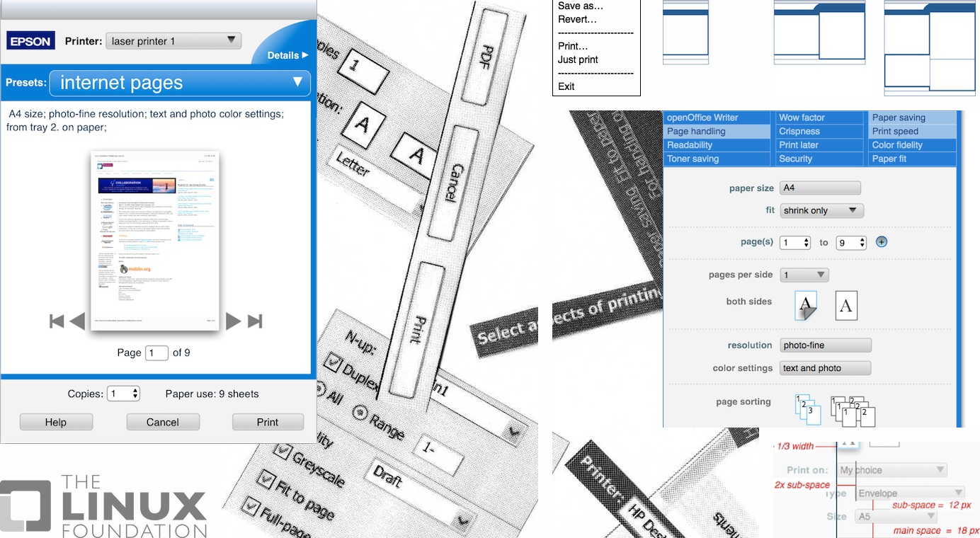
Task: Open the shrink only fit dropdown
Action: (x=822, y=210)
